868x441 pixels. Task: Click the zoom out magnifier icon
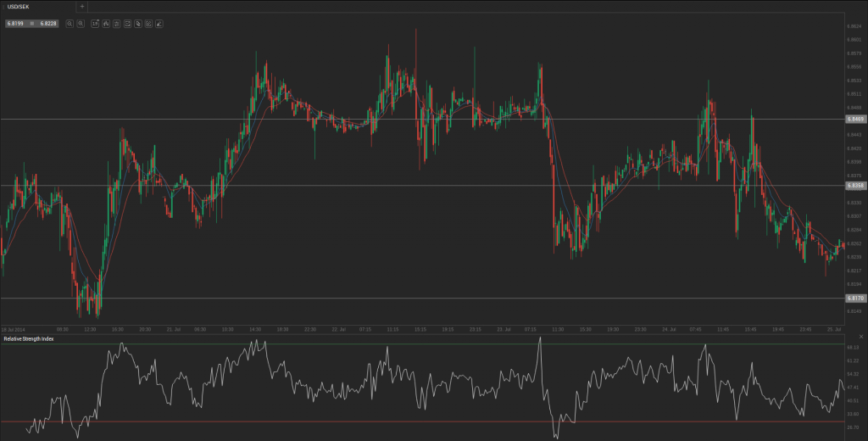70,24
